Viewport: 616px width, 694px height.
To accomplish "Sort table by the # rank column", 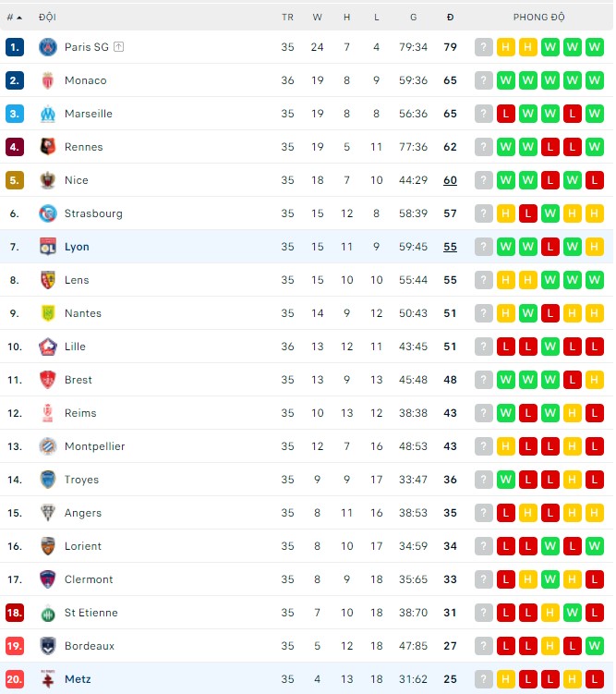I will [x=14, y=18].
